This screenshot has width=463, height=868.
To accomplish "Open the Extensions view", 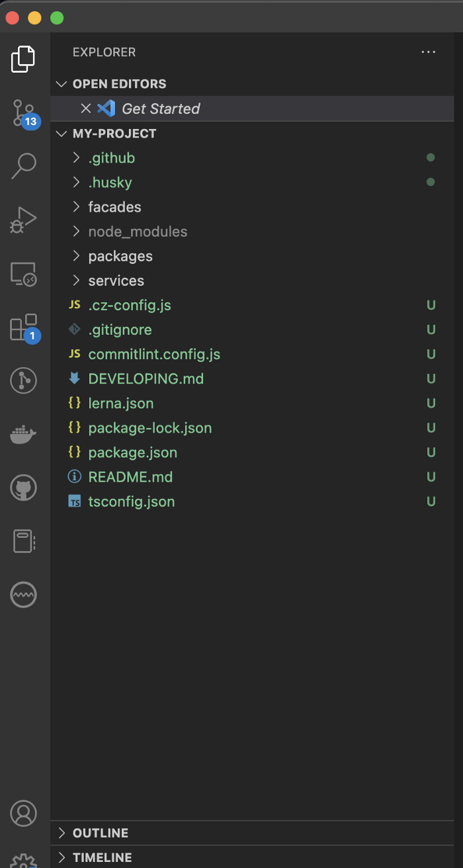I will (24, 327).
